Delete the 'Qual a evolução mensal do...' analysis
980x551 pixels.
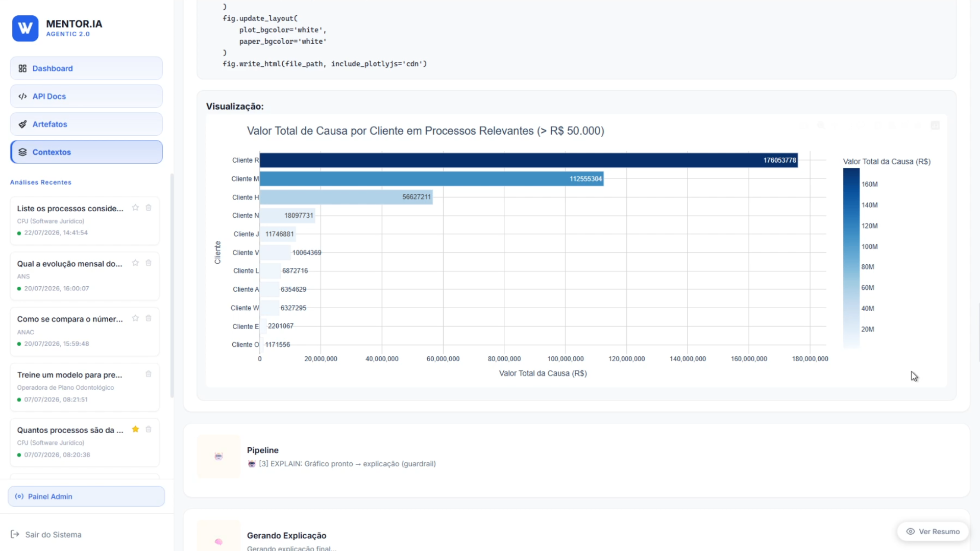pyautogui.click(x=149, y=263)
